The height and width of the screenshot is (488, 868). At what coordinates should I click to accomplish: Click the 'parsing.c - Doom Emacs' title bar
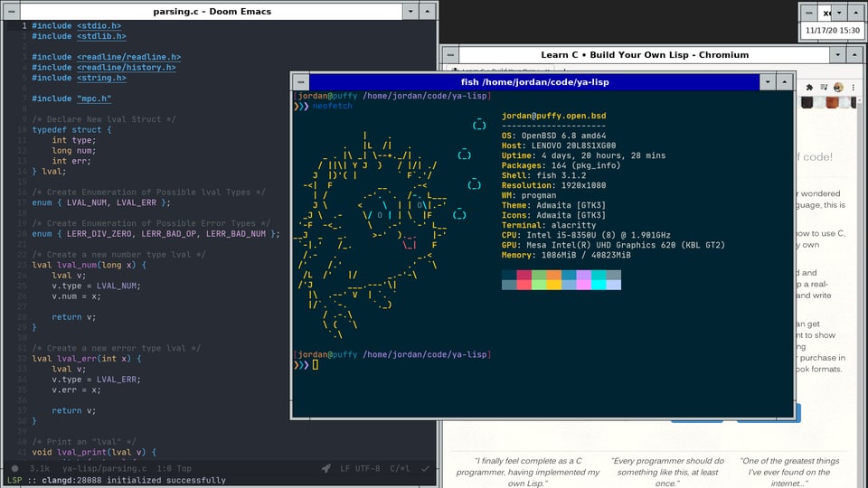[212, 11]
